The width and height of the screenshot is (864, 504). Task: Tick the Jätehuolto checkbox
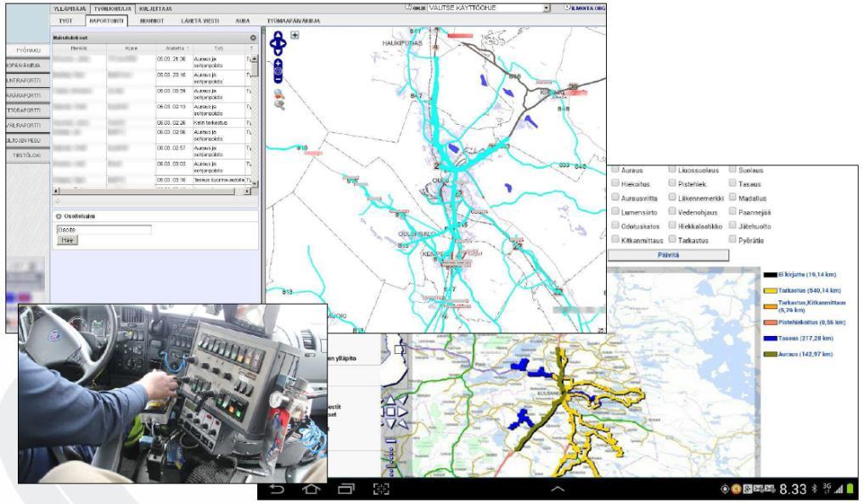click(732, 226)
